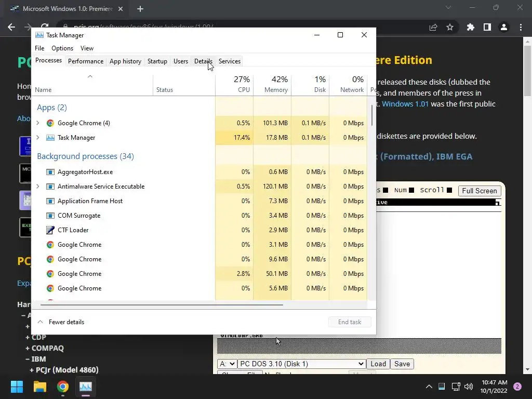Switch to the Startup tab

tap(157, 61)
